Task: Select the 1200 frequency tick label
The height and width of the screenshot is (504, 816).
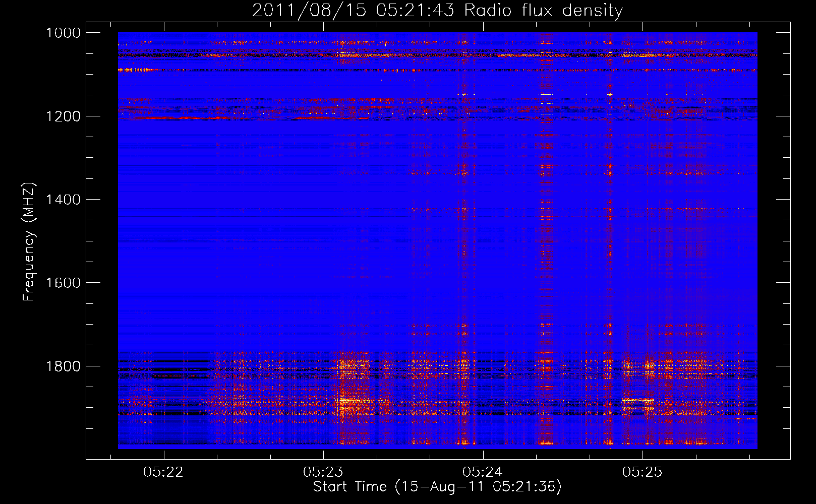Action: pyautogui.click(x=63, y=116)
